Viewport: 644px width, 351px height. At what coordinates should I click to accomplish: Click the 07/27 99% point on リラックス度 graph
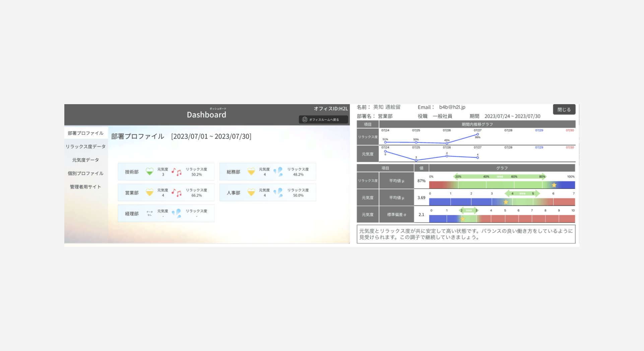click(x=477, y=134)
